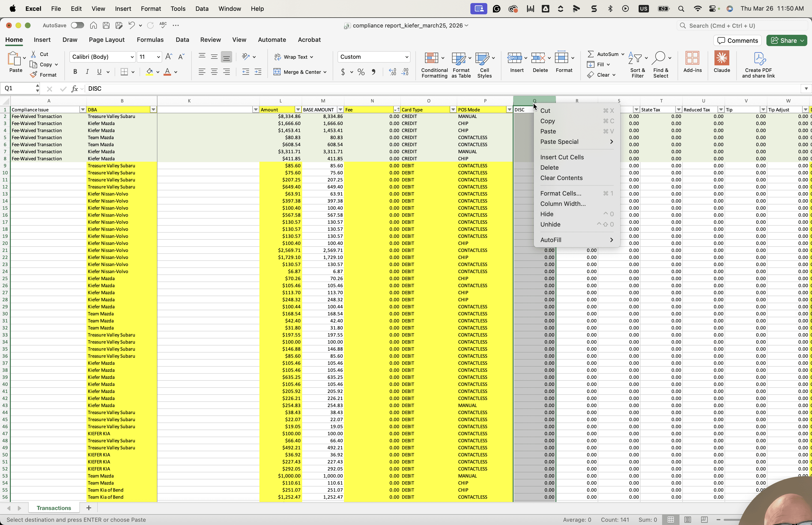This screenshot has width=812, height=525.
Task: Click Wrap Text button
Action: (294, 57)
